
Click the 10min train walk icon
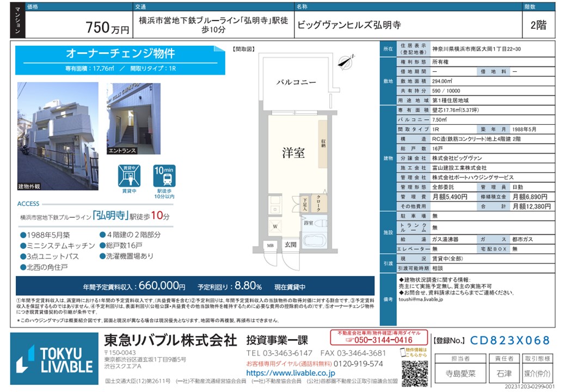point(164,176)
